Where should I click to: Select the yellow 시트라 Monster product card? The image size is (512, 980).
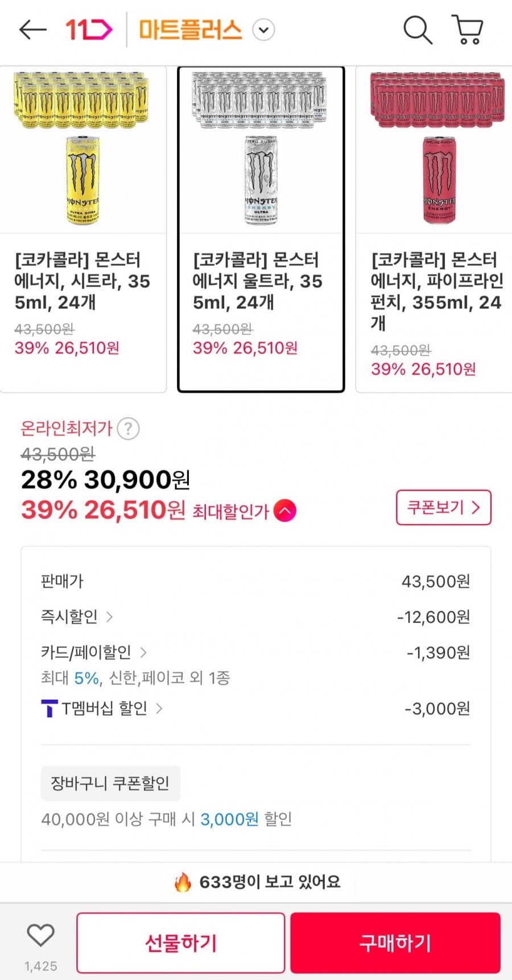83,229
